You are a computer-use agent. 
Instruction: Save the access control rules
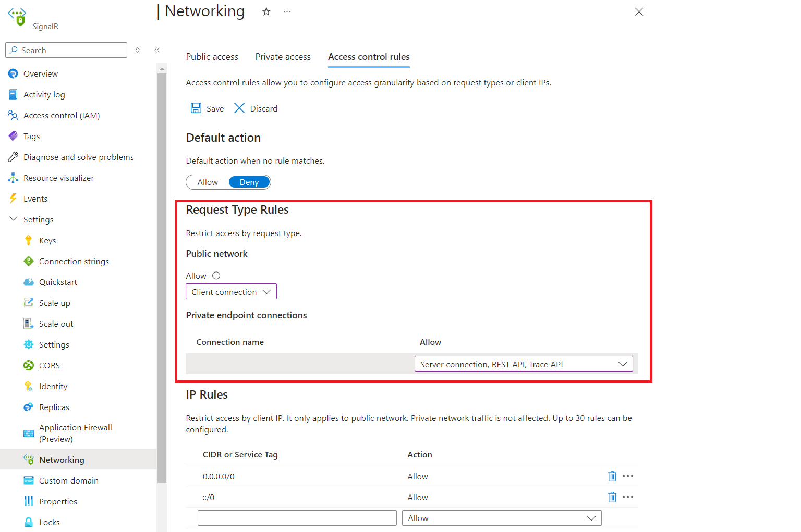[207, 108]
